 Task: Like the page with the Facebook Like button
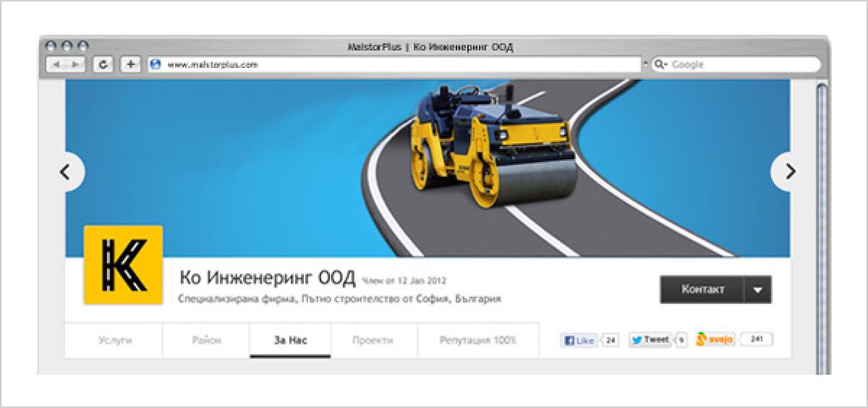pyautogui.click(x=579, y=340)
